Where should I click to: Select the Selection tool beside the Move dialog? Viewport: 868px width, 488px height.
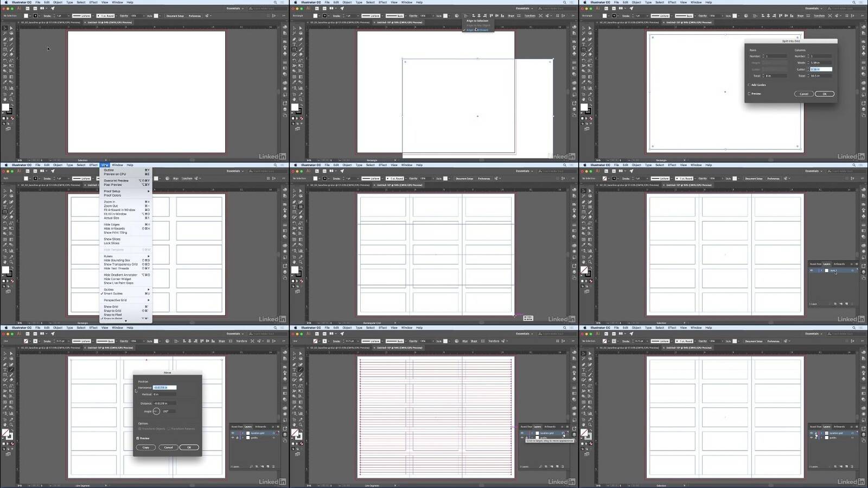[x=5, y=354]
